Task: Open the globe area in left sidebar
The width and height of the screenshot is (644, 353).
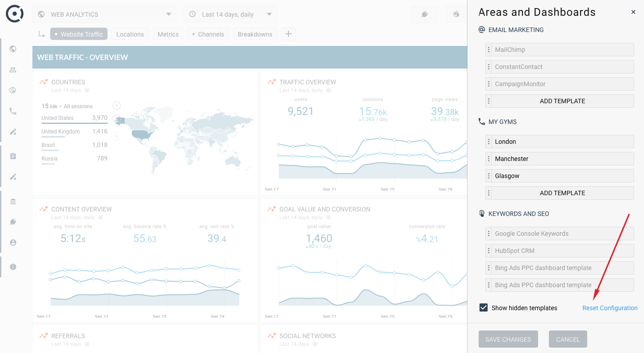Action: coord(13,49)
